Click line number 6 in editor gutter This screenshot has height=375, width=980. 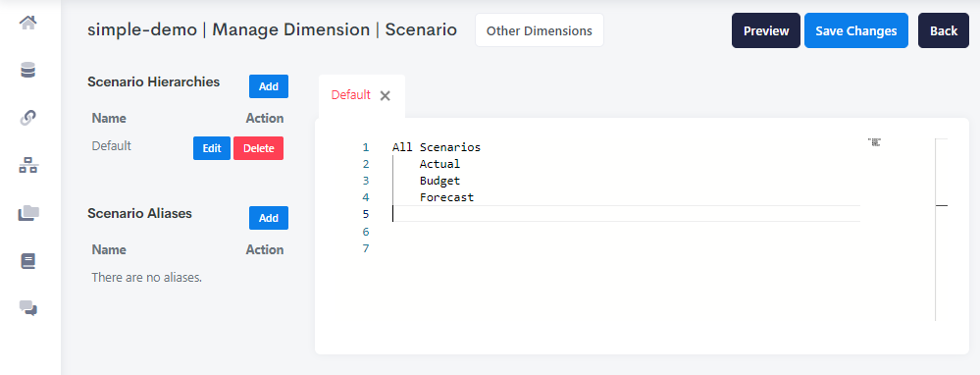[x=366, y=232]
